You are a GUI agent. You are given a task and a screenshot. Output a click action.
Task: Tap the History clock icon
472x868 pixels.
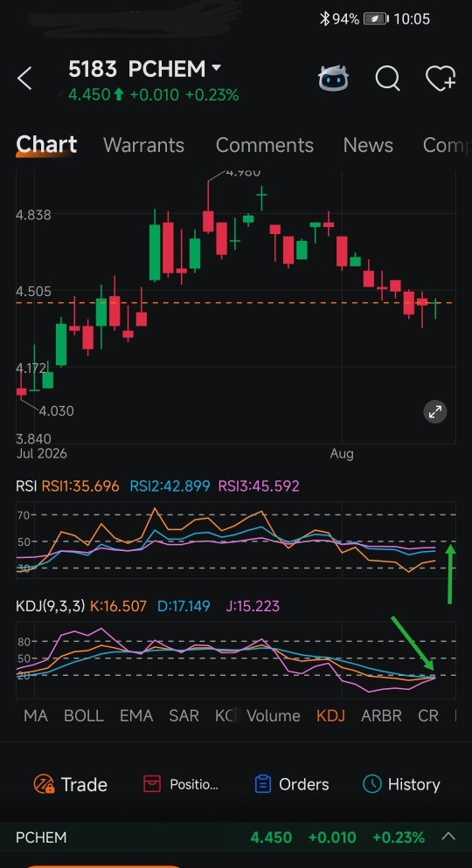pyautogui.click(x=371, y=784)
